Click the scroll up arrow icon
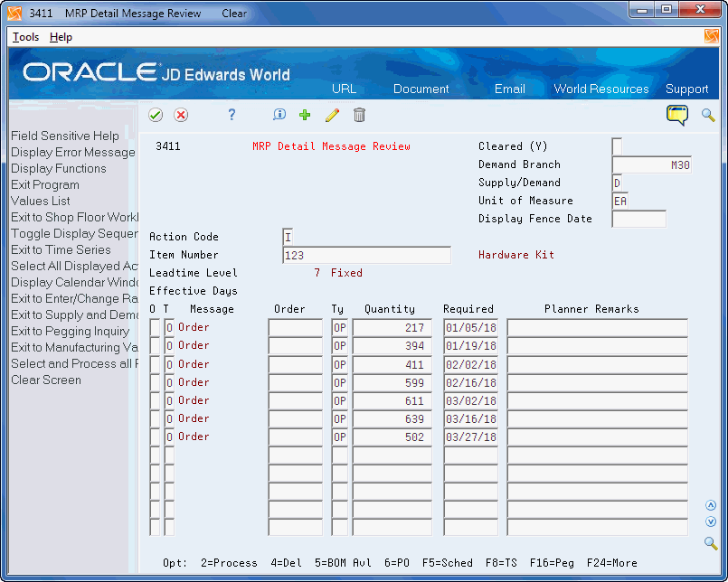728x582 pixels. 710,505
